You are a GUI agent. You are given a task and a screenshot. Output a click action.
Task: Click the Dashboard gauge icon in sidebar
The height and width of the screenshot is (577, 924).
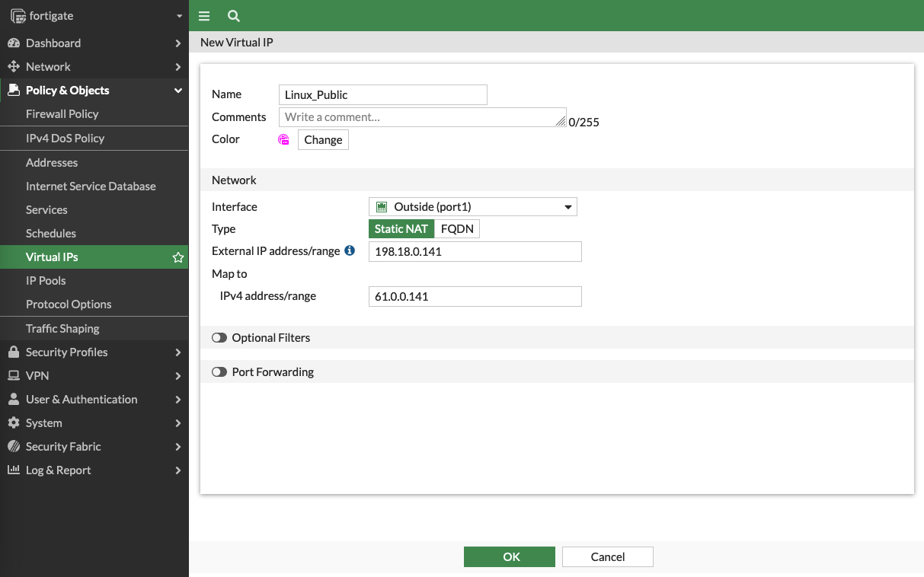13,43
